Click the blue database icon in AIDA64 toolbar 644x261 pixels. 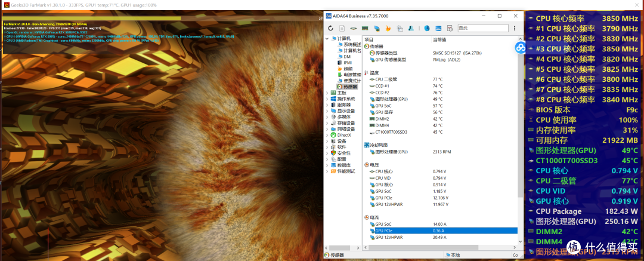pos(438,29)
